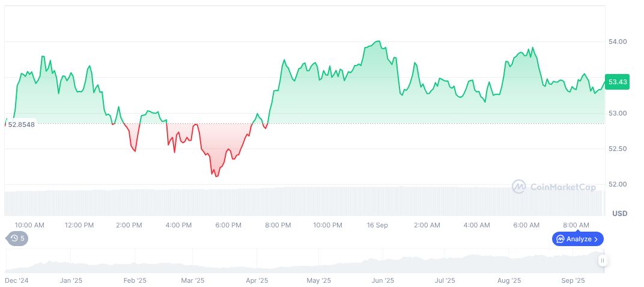The height and width of the screenshot is (287, 644).
Task: Click the range slider handle in navigator
Action: (x=603, y=261)
